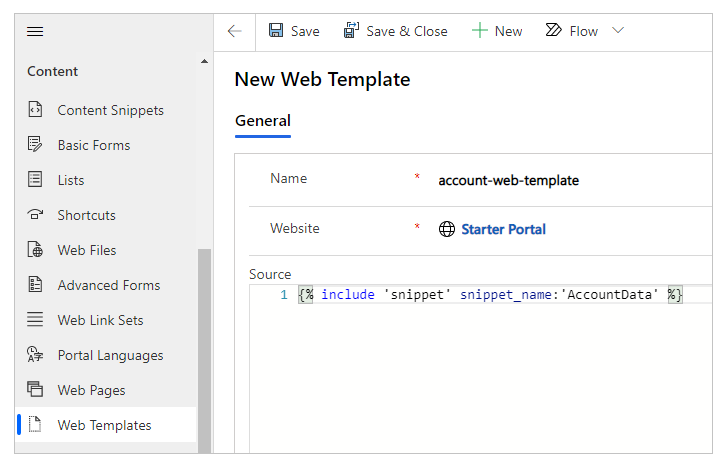Viewport: 723px width, 464px height.
Task: Create a New record
Action: (x=497, y=31)
